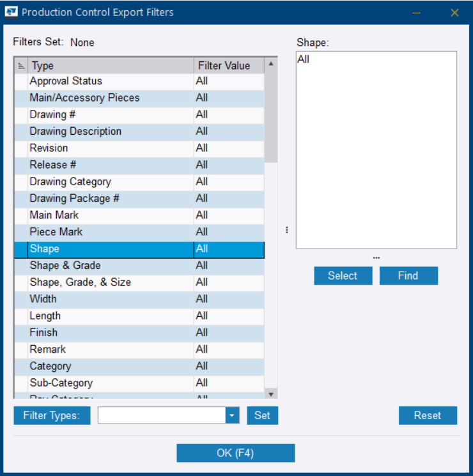Viewport: 473px width, 476px height.
Task: Select the Release # row
Action: [139, 165]
